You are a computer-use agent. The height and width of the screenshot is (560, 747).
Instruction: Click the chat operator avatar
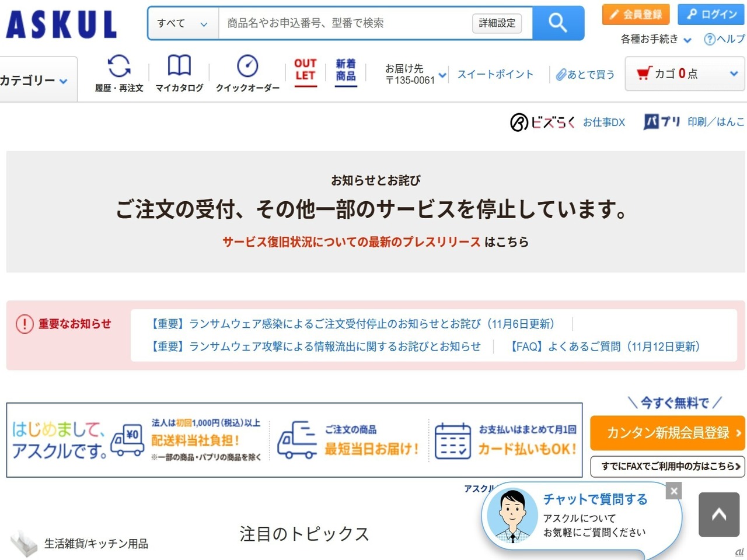[512, 516]
